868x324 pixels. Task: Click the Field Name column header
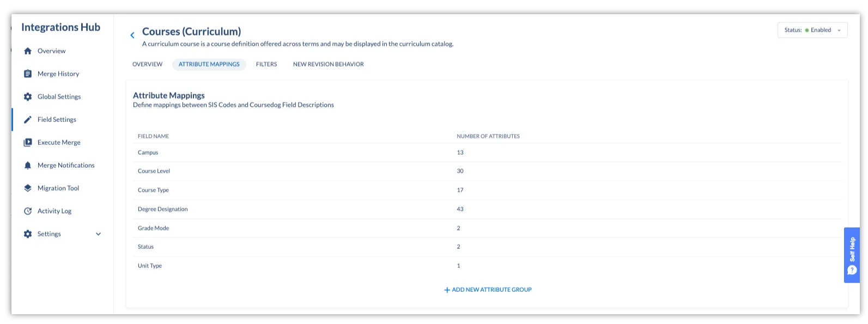(153, 136)
